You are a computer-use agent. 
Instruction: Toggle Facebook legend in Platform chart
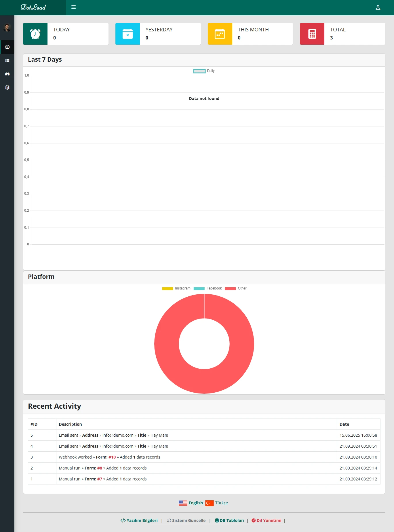coord(208,288)
